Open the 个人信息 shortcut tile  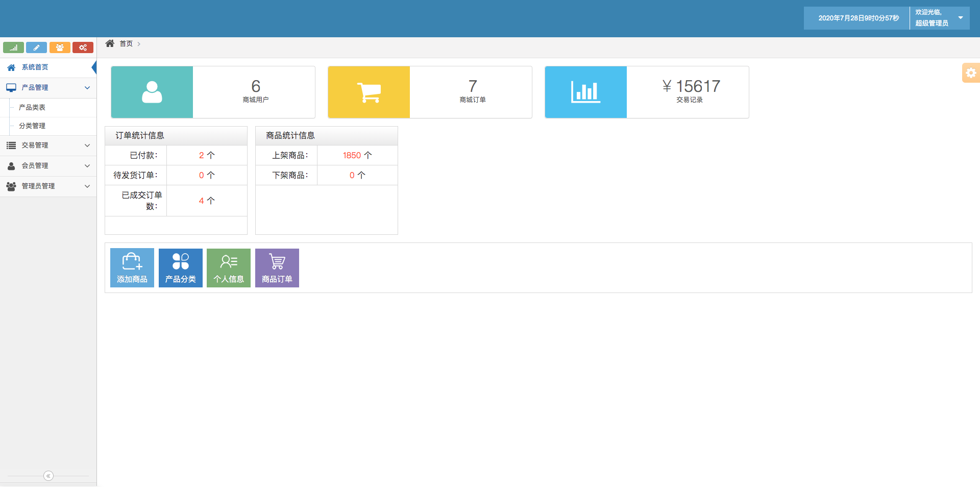pyautogui.click(x=229, y=268)
